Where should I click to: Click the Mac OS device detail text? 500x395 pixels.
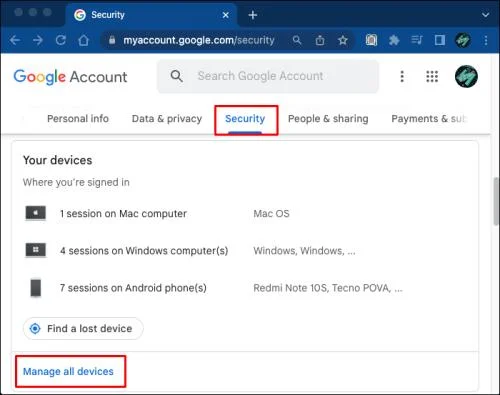(271, 214)
